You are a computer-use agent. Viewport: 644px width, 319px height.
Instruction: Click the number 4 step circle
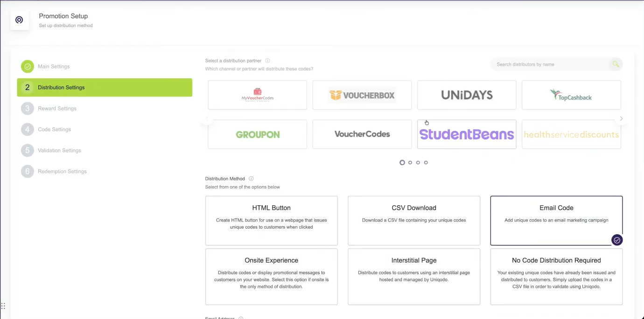coord(28,130)
